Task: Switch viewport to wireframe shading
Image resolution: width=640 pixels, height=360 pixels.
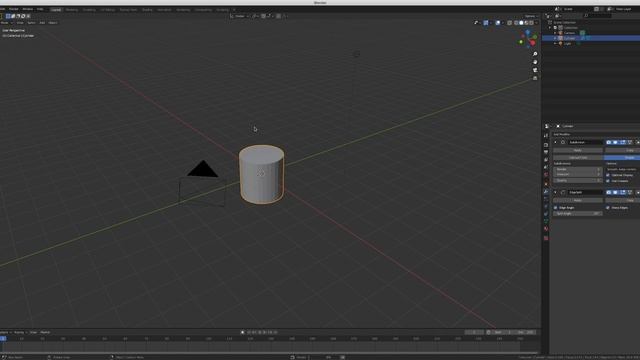Action: pyautogui.click(x=516, y=23)
